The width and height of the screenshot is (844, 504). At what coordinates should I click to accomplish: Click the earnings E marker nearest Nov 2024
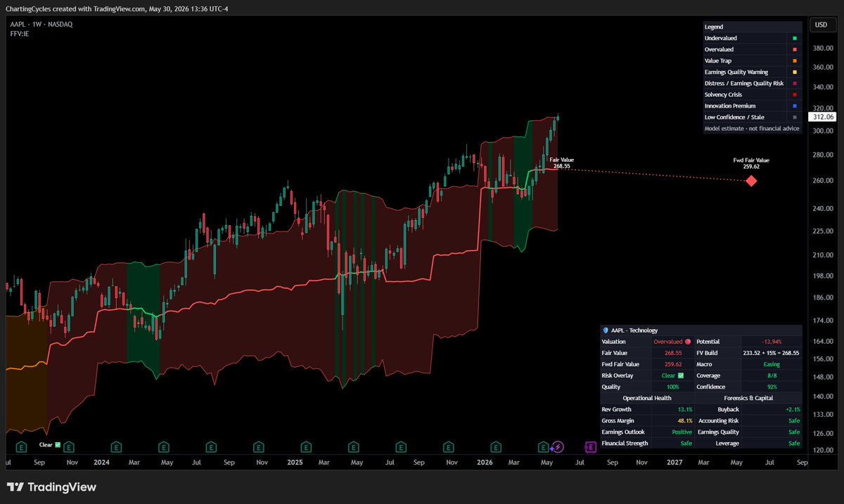pyautogui.click(x=259, y=446)
